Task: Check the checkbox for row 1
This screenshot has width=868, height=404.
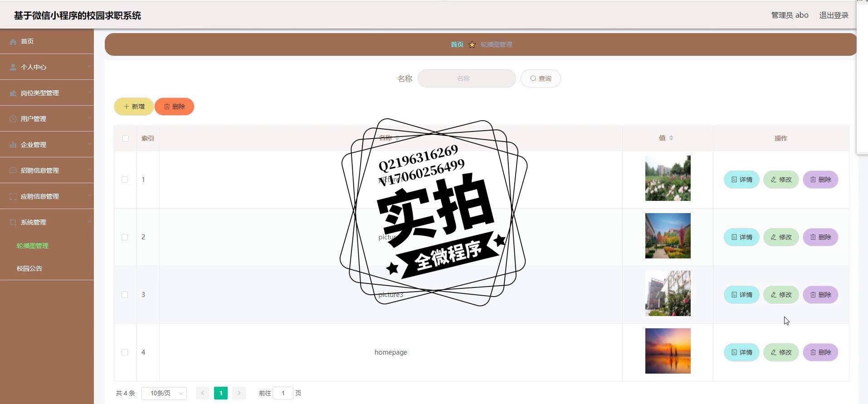Action: point(125,180)
